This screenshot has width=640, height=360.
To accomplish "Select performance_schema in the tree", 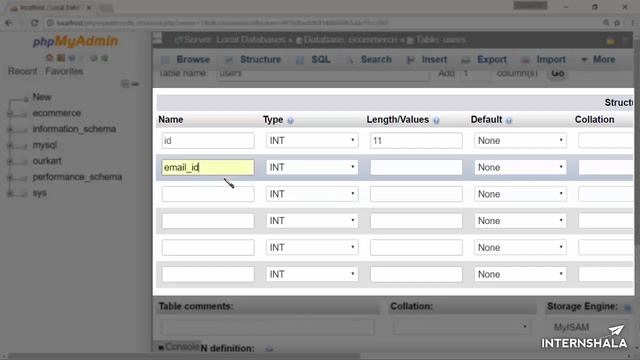I will coord(77,177).
